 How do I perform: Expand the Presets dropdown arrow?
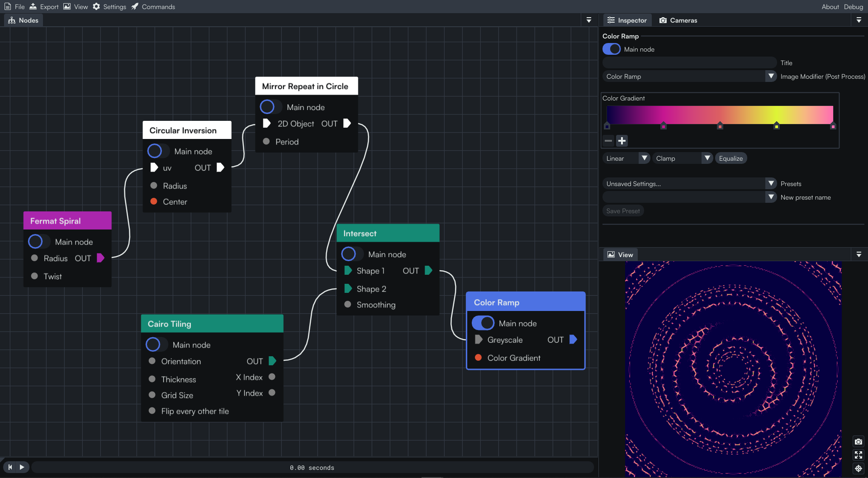[x=771, y=183]
